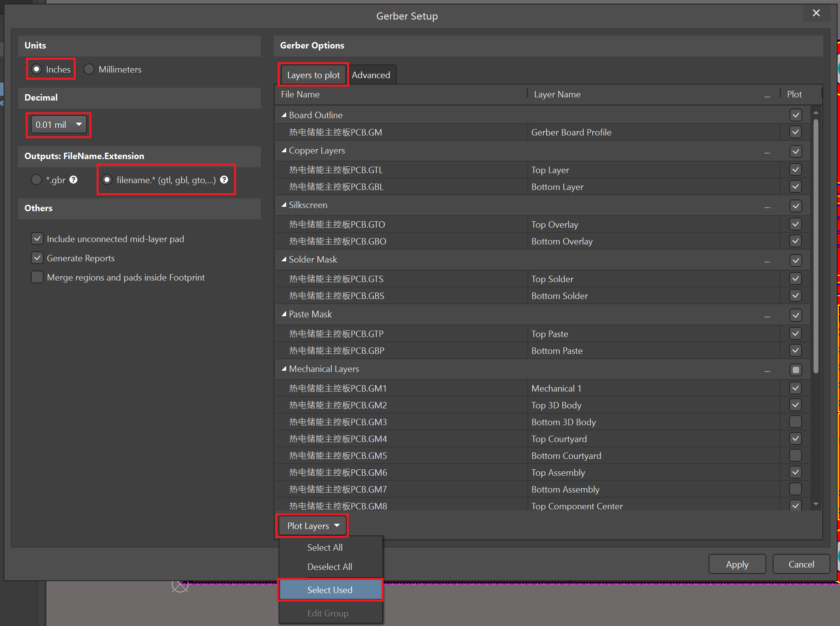Click the Cancel button
Screen dimensions: 840x626
click(801, 564)
